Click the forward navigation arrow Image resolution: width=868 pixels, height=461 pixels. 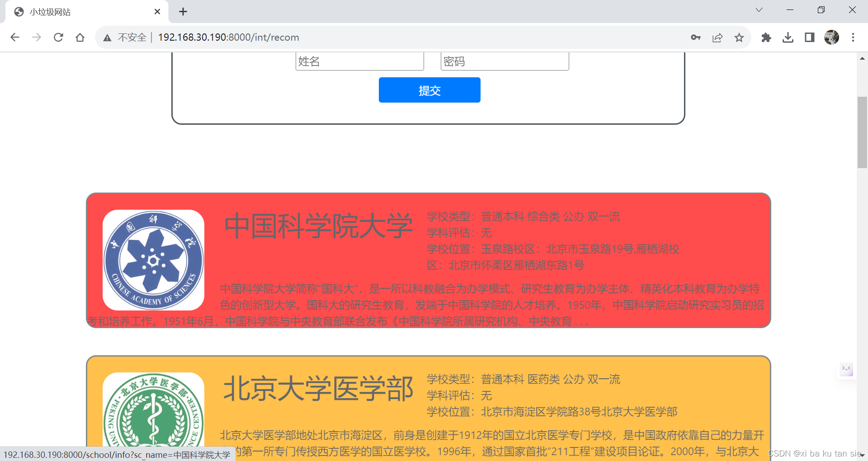point(37,38)
